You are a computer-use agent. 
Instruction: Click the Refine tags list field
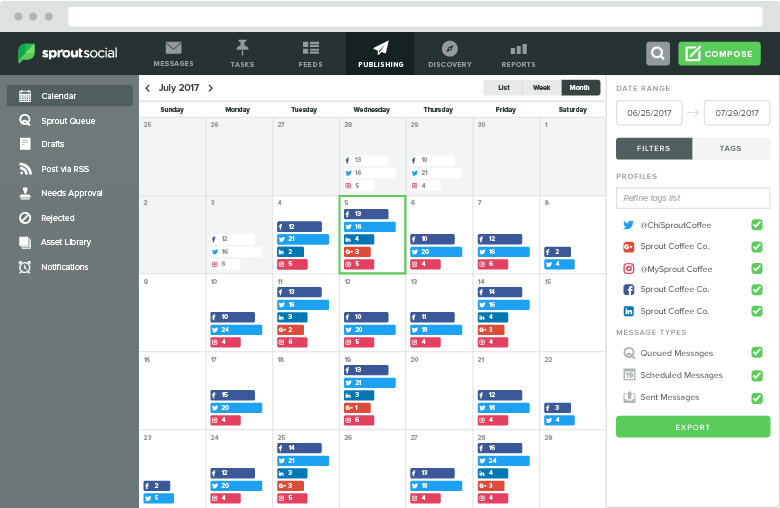[x=692, y=198]
